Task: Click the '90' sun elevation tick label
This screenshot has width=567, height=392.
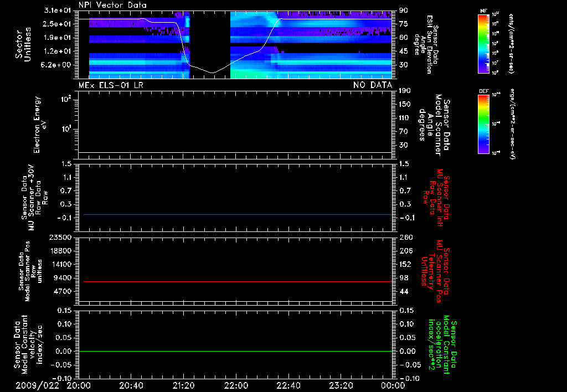Action: pos(404,11)
